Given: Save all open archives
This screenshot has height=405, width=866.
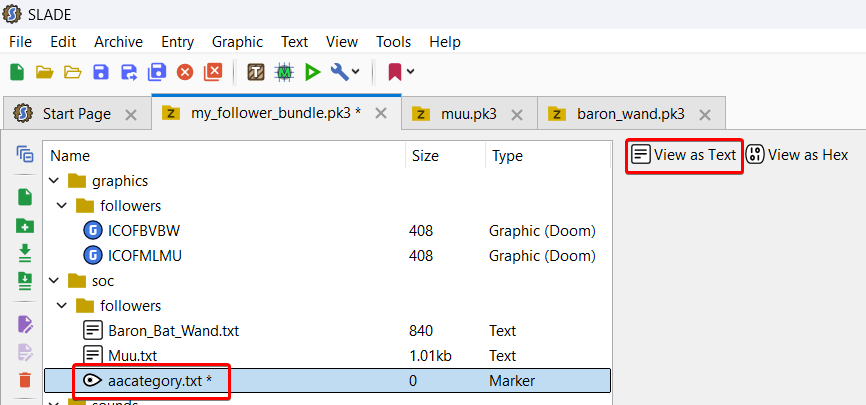Looking at the screenshot, I should point(157,72).
